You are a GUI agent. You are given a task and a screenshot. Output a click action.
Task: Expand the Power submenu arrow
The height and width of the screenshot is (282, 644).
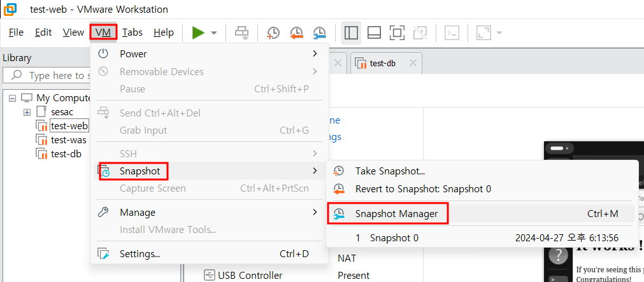tap(315, 53)
